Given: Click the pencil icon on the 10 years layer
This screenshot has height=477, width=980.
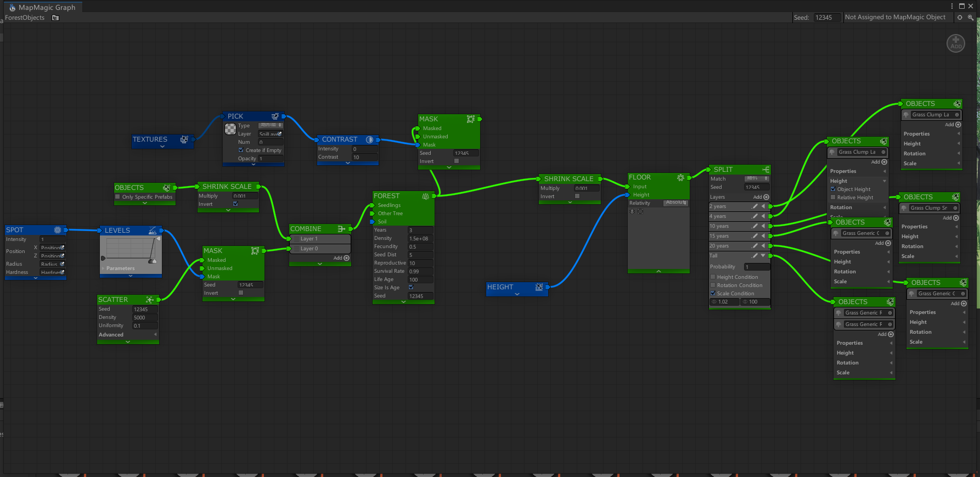Looking at the screenshot, I should 755,226.
